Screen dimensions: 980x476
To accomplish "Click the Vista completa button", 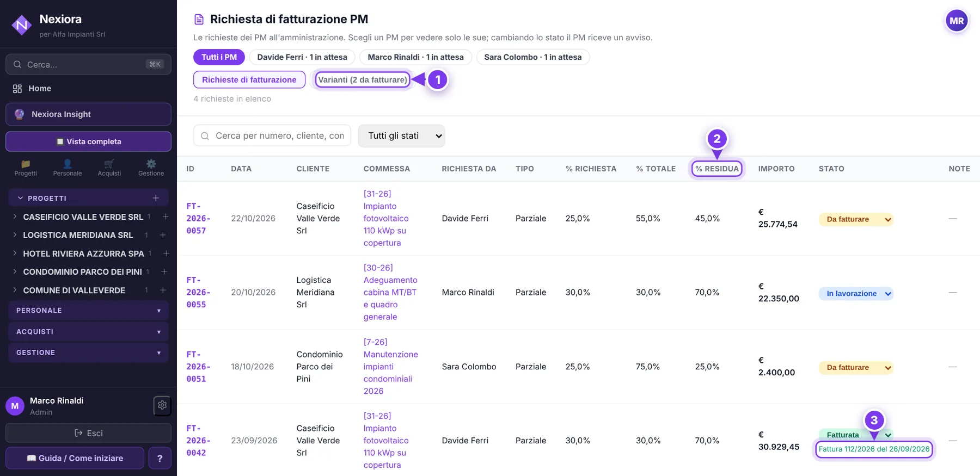I will 88,141.
